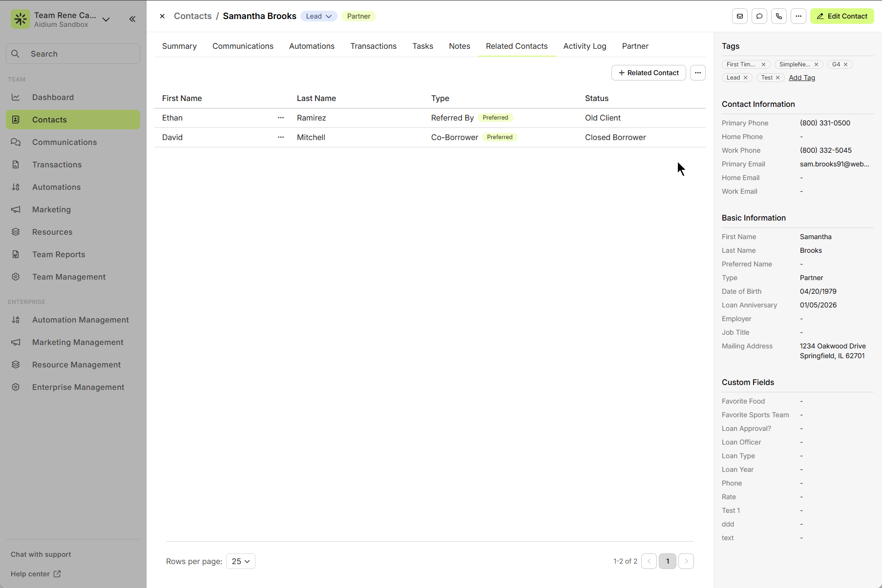
Task: Click the Add Tag link
Action: click(x=801, y=78)
